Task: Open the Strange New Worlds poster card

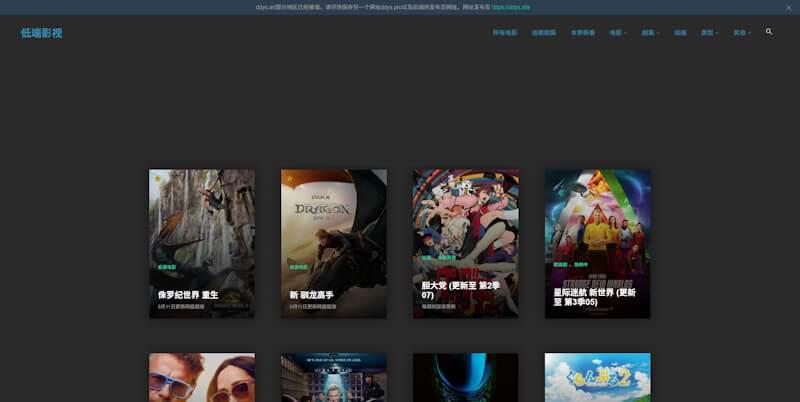Action: pyautogui.click(x=597, y=243)
